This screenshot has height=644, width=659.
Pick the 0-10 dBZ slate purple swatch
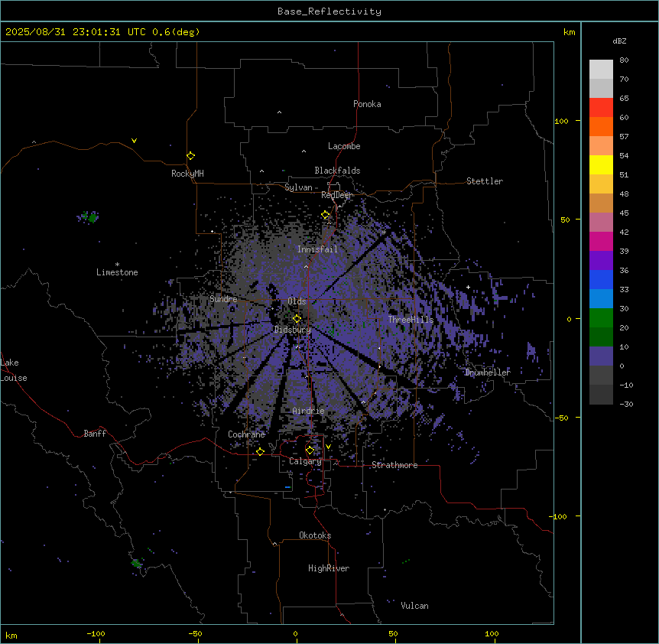(601, 356)
